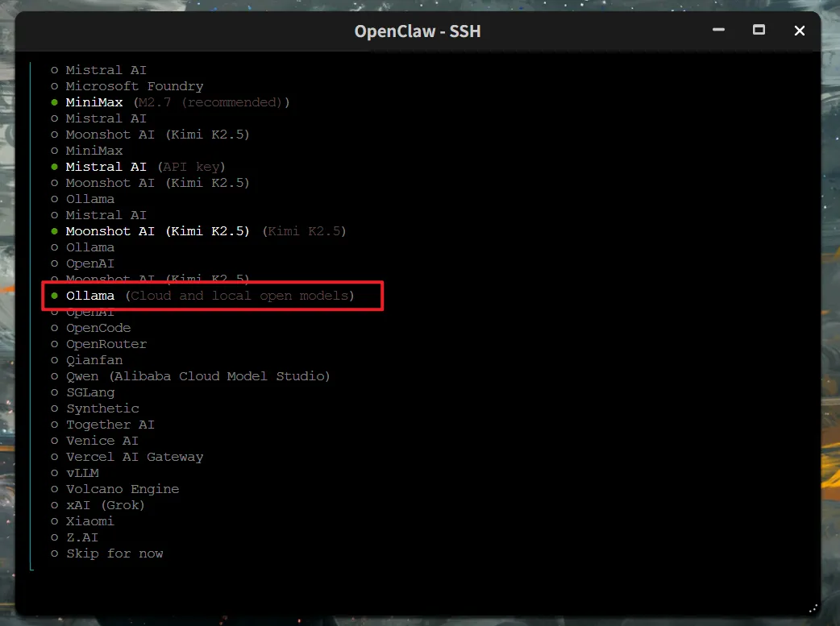Choose the Venice AI entry

point(95,441)
